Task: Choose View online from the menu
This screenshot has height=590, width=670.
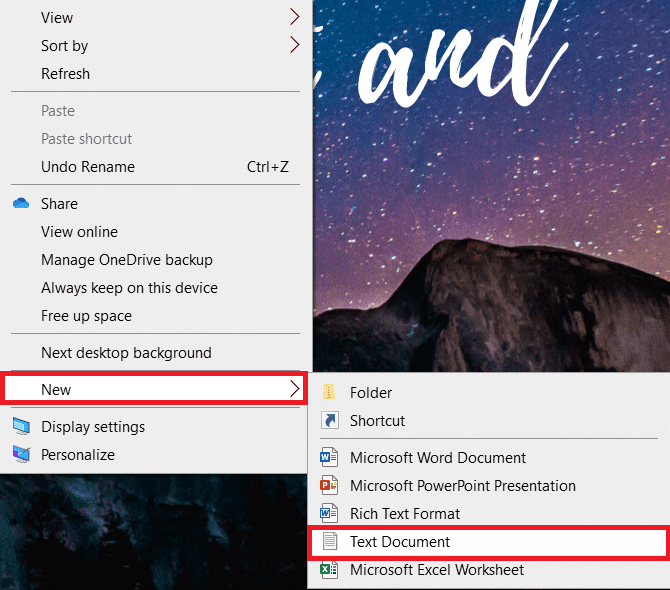Action: click(79, 232)
